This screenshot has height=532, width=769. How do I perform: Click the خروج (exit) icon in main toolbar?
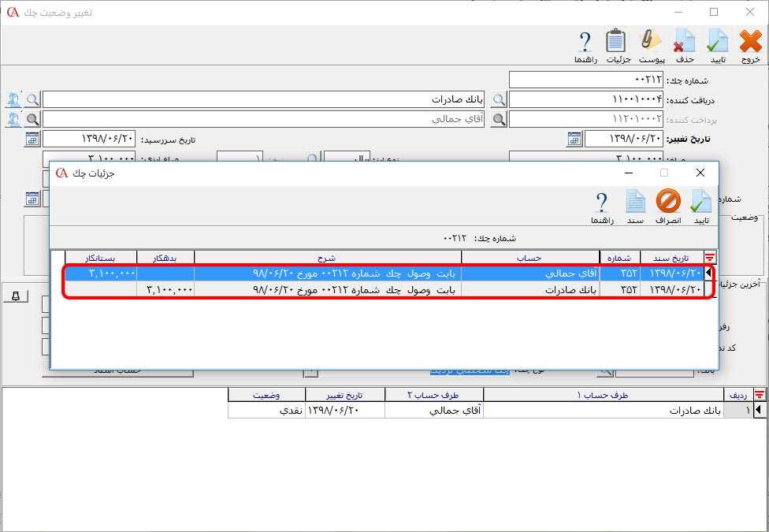(x=750, y=46)
